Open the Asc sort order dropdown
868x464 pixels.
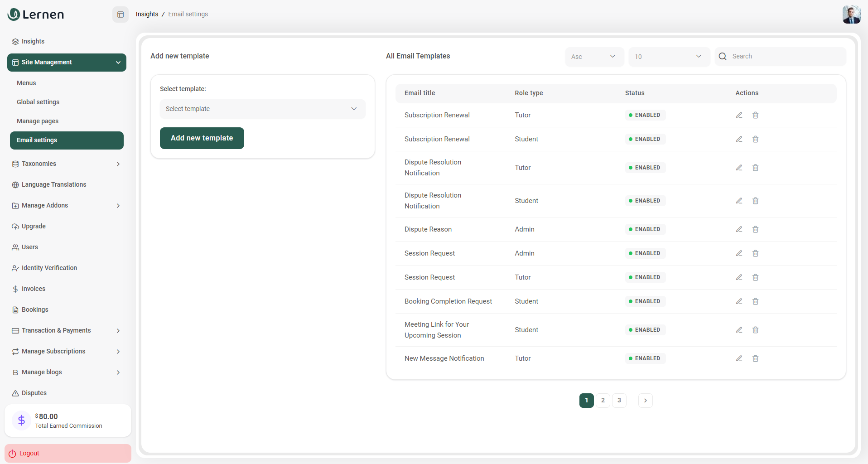point(594,57)
